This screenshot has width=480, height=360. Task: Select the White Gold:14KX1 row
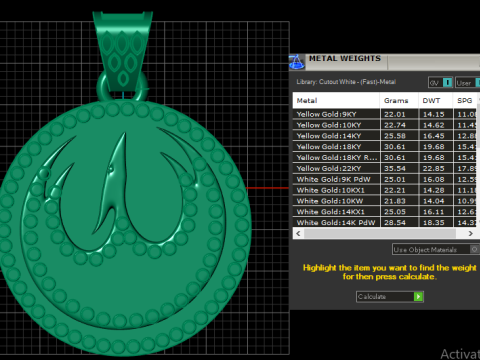coord(386,212)
